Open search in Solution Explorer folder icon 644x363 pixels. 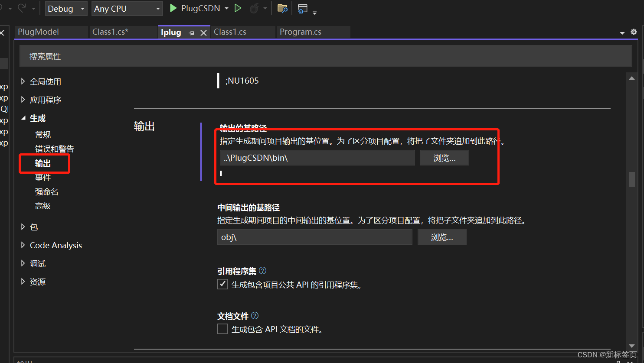click(282, 8)
